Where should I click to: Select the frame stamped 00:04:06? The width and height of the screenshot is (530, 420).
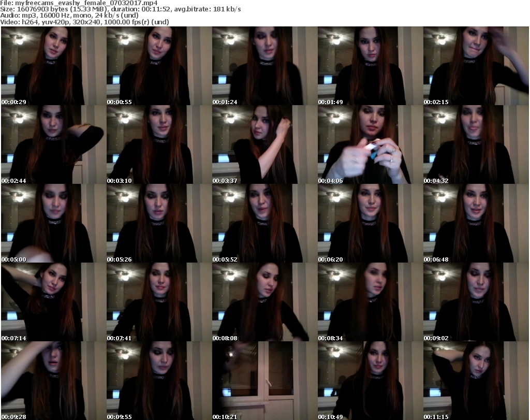[x=371, y=144]
